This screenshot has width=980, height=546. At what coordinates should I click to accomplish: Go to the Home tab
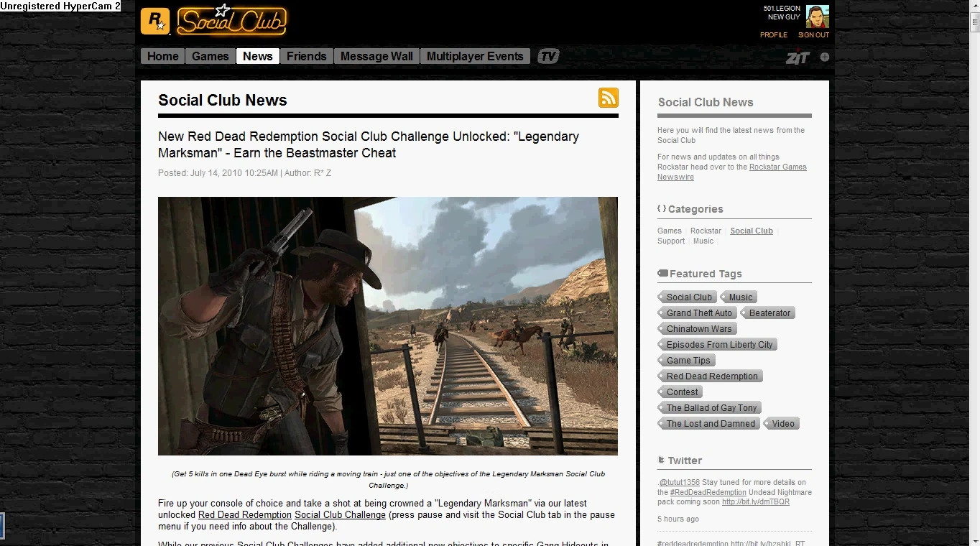(x=163, y=56)
